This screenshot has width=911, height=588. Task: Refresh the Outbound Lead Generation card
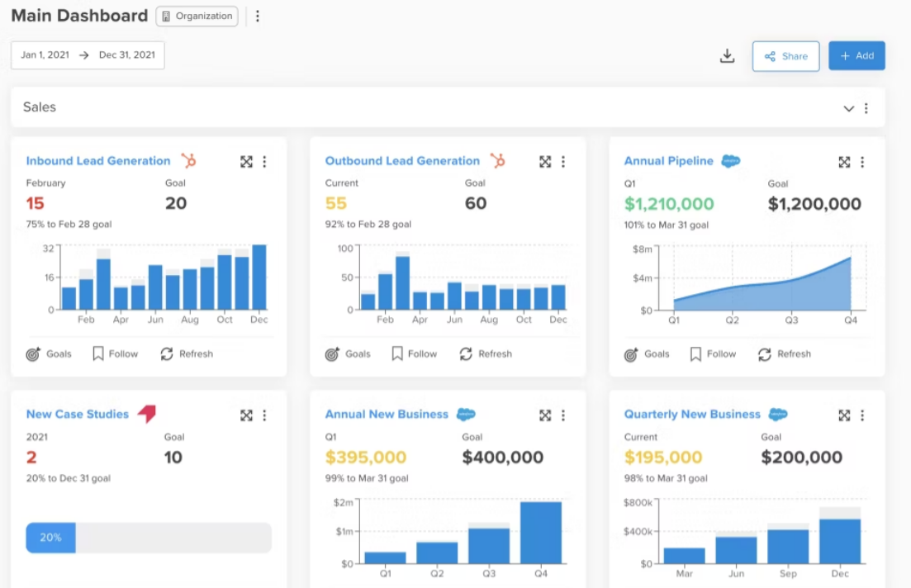coord(486,353)
